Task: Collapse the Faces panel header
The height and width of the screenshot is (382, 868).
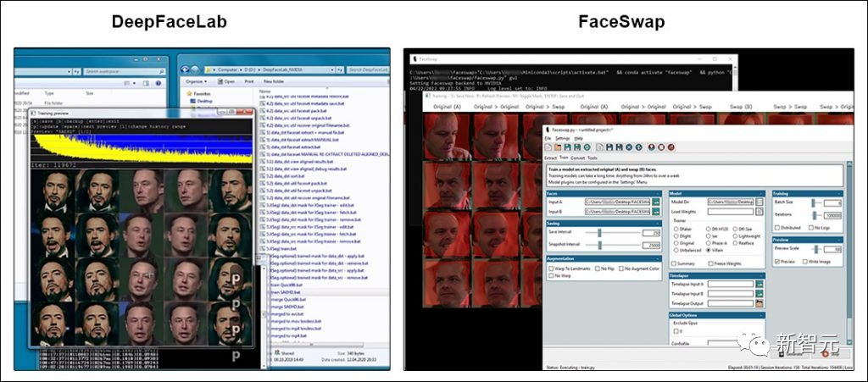Action: pos(604,193)
